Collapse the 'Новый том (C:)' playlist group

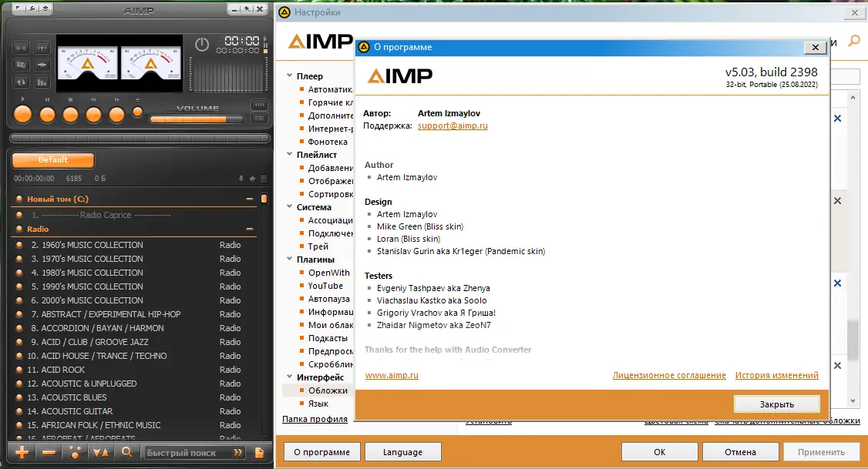coord(250,199)
